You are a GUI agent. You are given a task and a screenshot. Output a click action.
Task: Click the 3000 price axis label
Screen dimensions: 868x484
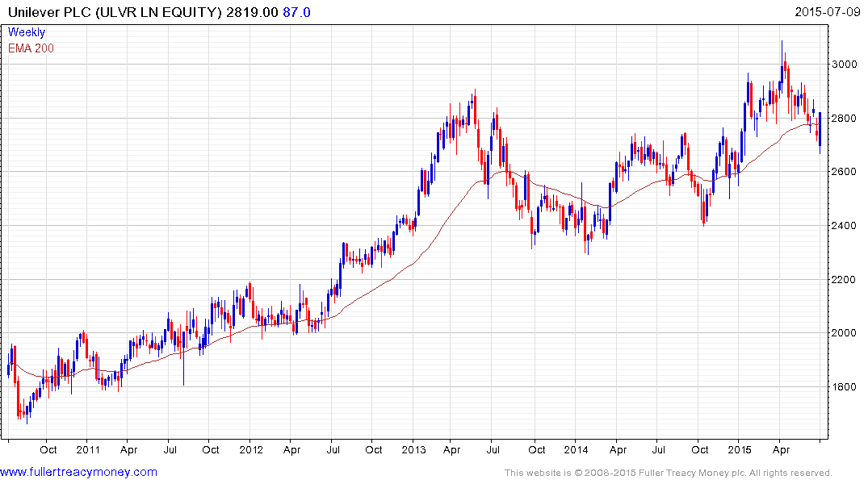pos(845,65)
